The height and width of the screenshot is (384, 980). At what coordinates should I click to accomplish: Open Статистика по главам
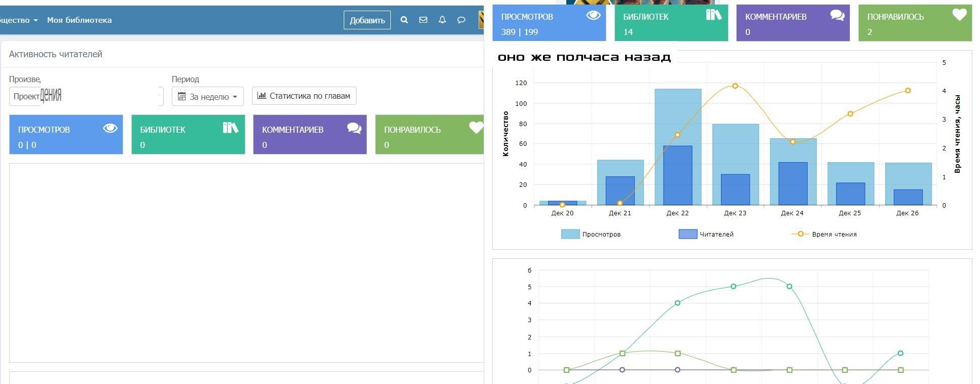(304, 96)
